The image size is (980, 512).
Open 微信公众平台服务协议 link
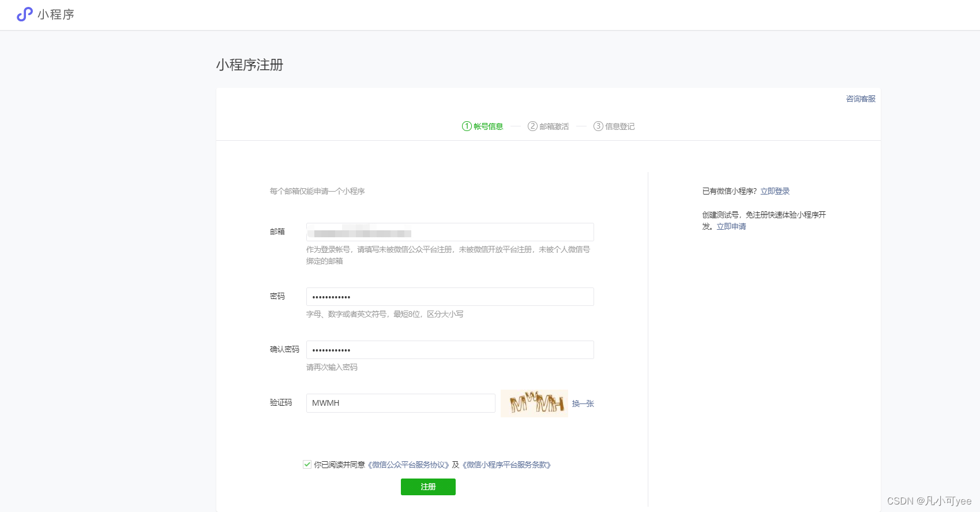pos(408,465)
